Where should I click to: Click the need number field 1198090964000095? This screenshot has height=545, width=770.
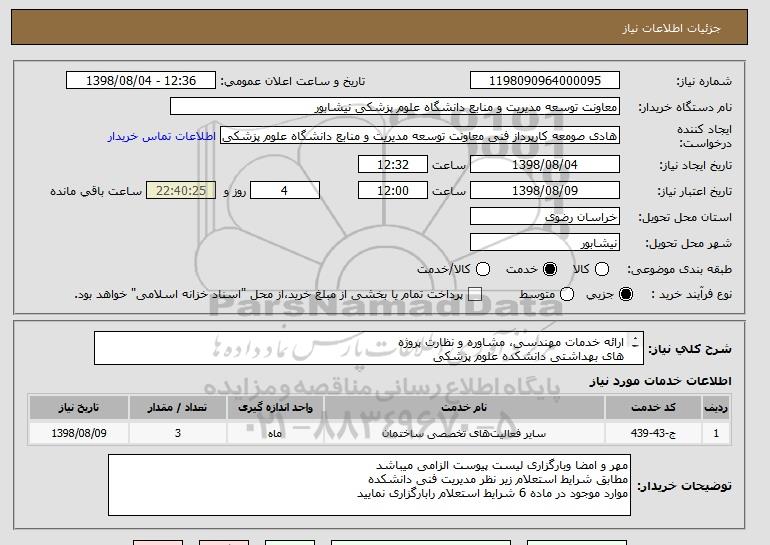pos(545,81)
